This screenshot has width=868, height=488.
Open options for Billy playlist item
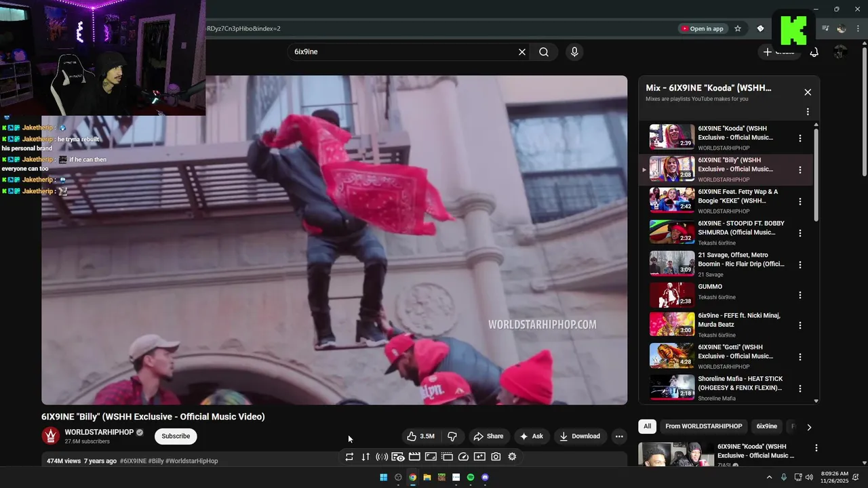point(800,170)
